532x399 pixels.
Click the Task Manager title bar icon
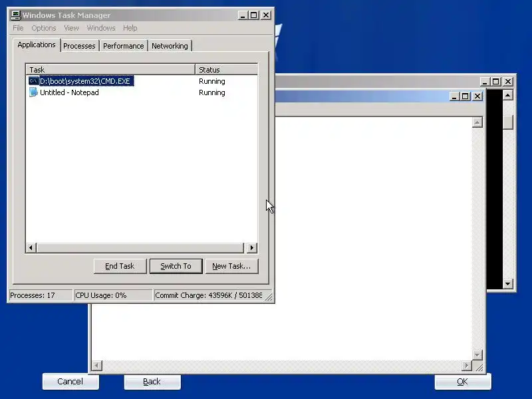[x=15, y=15]
